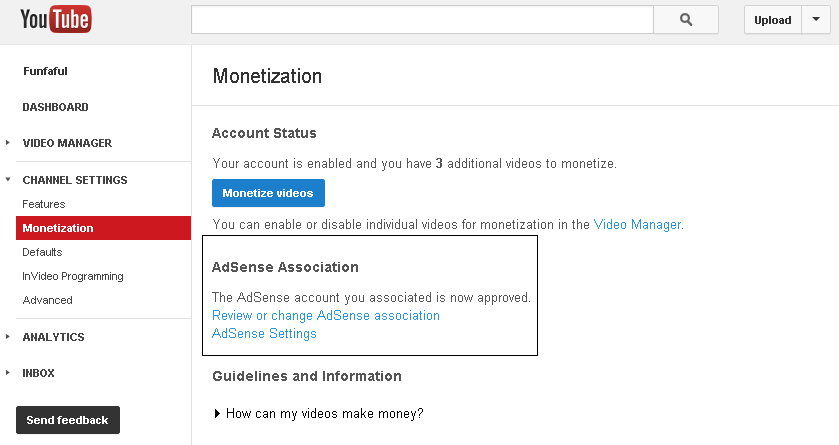
Task: Select the Monetization sidebar item
Action: pyautogui.click(x=103, y=228)
